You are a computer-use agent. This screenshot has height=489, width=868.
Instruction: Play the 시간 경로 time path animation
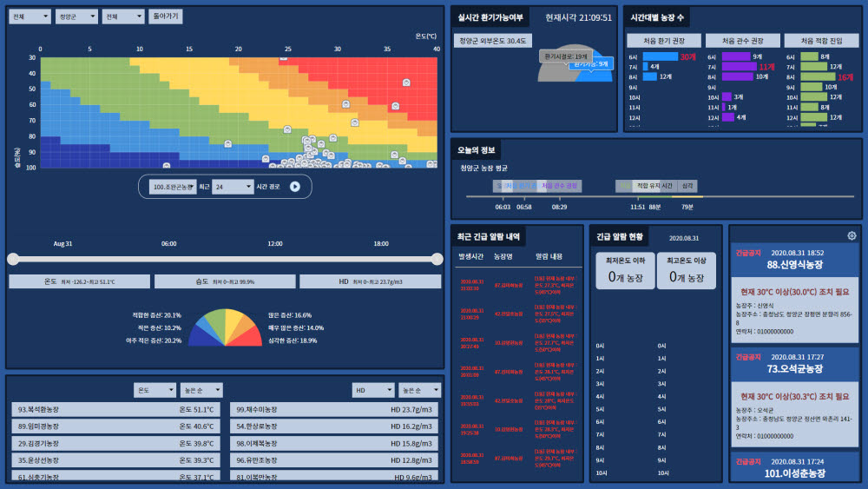pos(295,187)
